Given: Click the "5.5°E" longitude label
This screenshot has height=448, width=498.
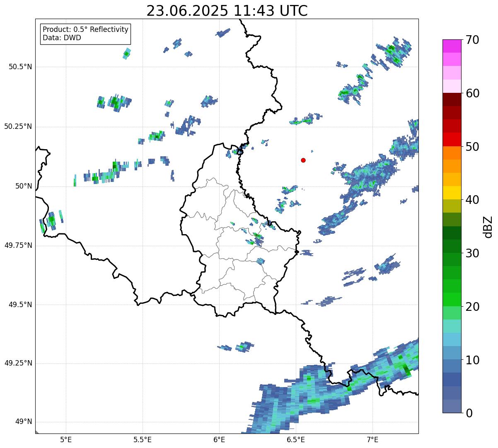Looking at the screenshot, I should coord(143,439).
